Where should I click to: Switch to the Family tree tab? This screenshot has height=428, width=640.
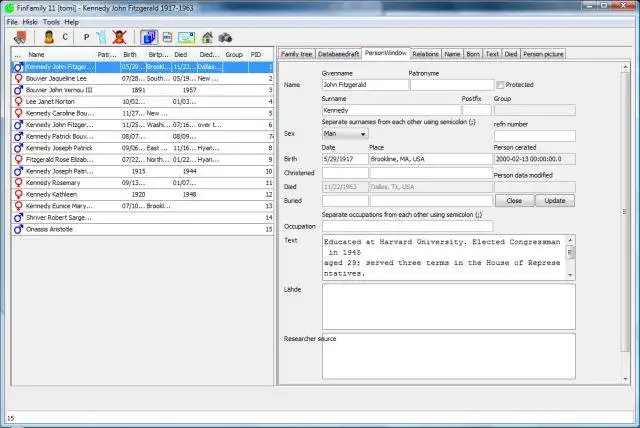coord(296,53)
